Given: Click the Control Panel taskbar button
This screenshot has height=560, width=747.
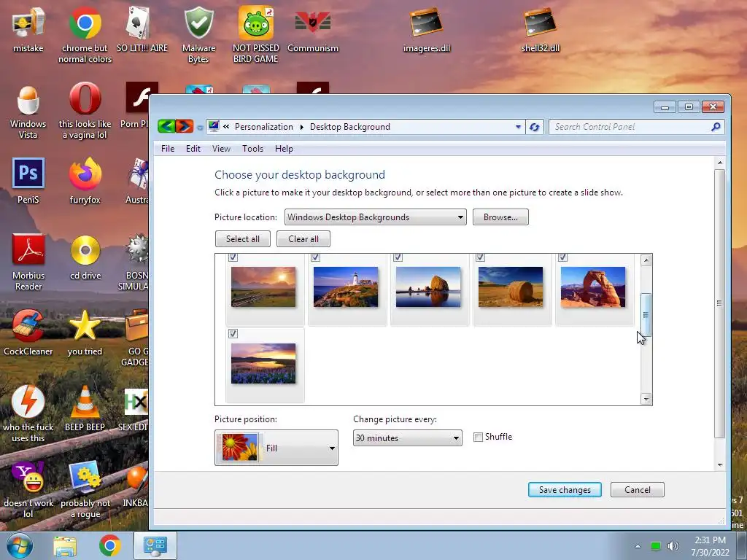Looking at the screenshot, I should (x=155, y=545).
